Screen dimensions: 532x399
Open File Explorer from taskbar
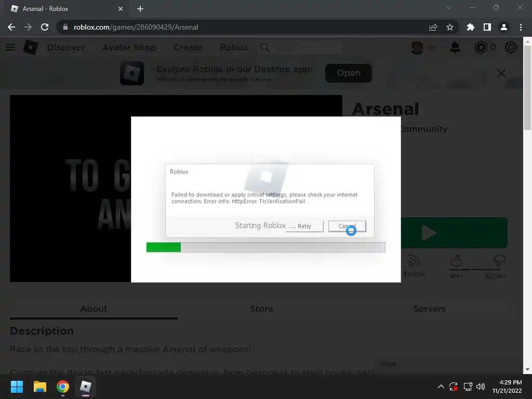click(x=39, y=387)
